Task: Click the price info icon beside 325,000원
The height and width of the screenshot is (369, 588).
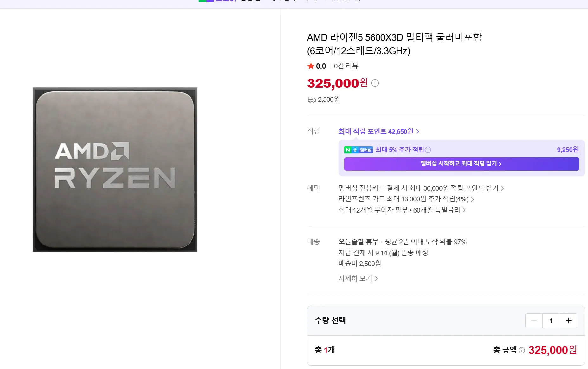Action: (x=375, y=83)
